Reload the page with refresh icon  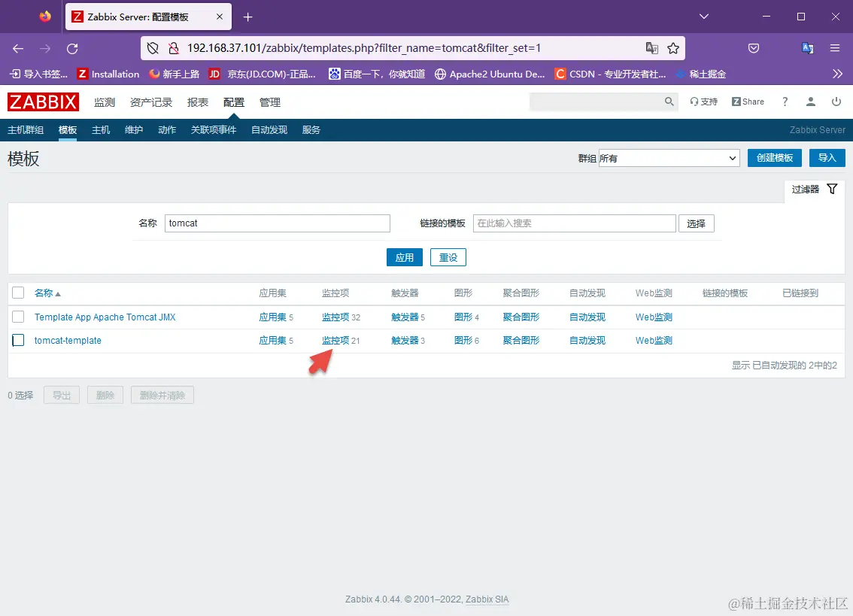pos(72,48)
